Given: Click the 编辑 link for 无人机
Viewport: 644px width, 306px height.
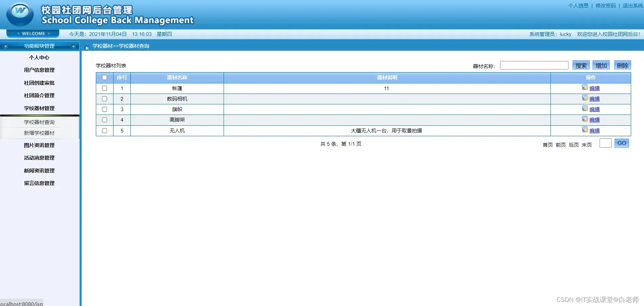Looking at the screenshot, I should point(595,131).
